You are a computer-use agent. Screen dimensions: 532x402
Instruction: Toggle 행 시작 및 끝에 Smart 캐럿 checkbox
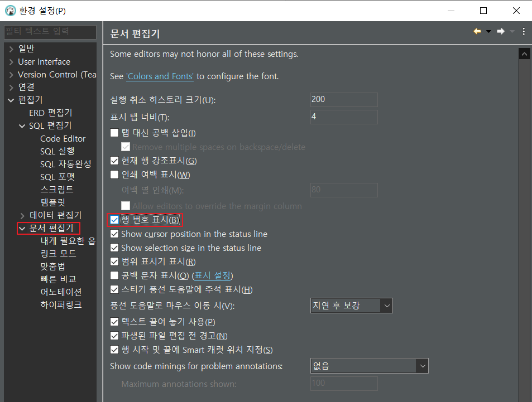(x=114, y=350)
